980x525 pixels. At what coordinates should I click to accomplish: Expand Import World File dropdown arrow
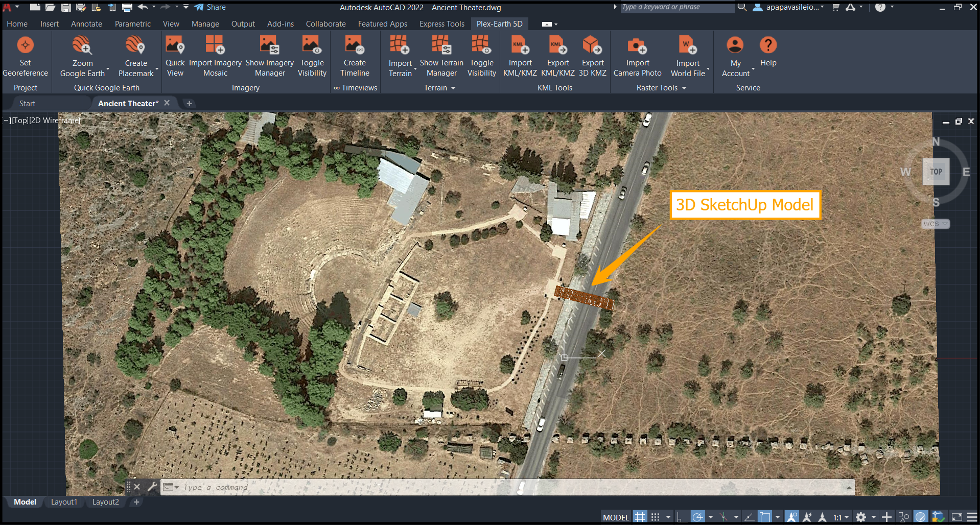point(708,68)
